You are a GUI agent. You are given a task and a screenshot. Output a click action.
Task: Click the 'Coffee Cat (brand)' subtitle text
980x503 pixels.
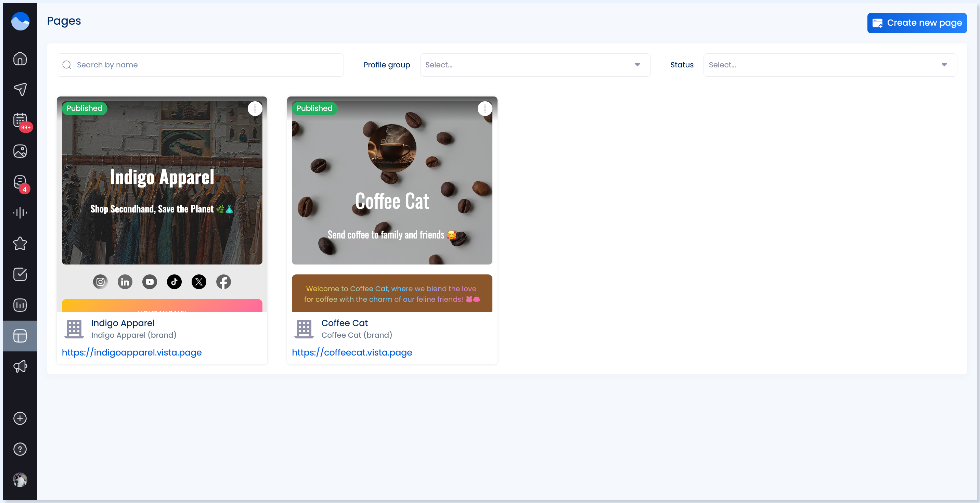(x=357, y=335)
